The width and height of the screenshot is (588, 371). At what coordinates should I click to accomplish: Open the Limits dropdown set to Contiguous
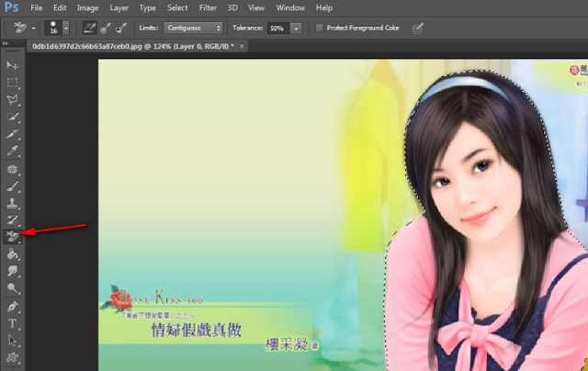point(193,28)
